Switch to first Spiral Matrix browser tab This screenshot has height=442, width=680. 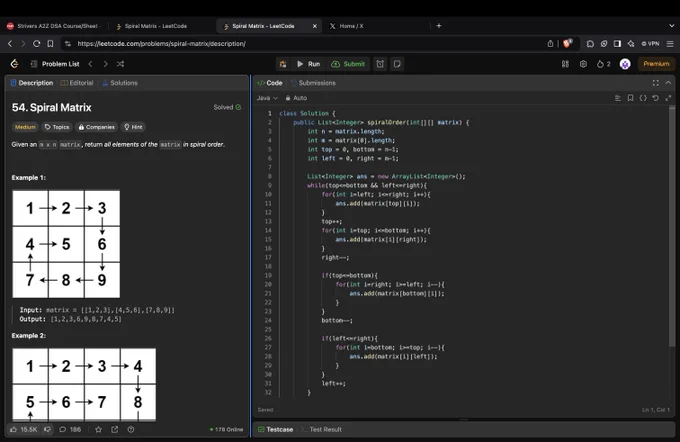point(156,26)
